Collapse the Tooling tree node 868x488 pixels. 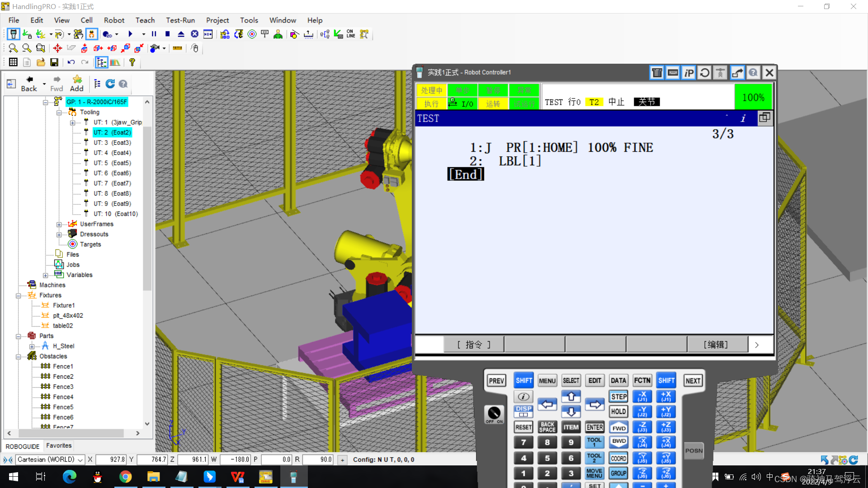point(59,113)
